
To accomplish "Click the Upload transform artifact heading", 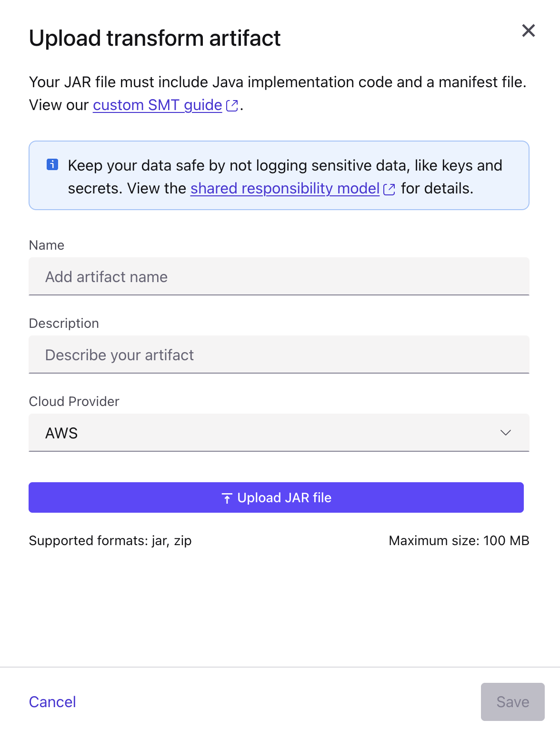I will tap(155, 38).
